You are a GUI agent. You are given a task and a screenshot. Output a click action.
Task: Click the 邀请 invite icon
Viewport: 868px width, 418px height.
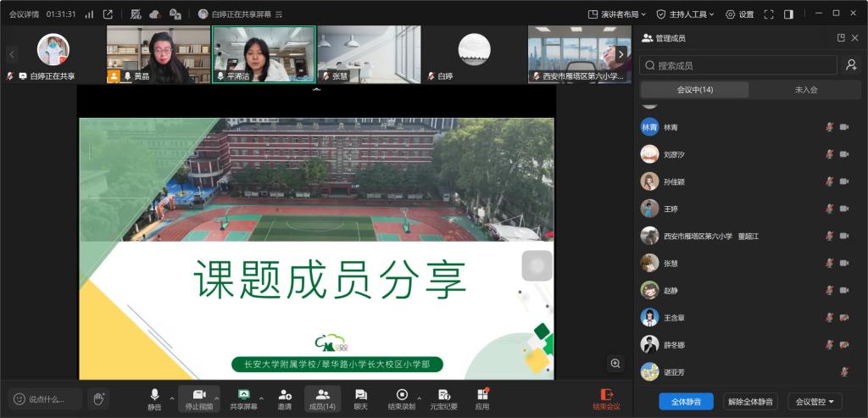pos(285,398)
